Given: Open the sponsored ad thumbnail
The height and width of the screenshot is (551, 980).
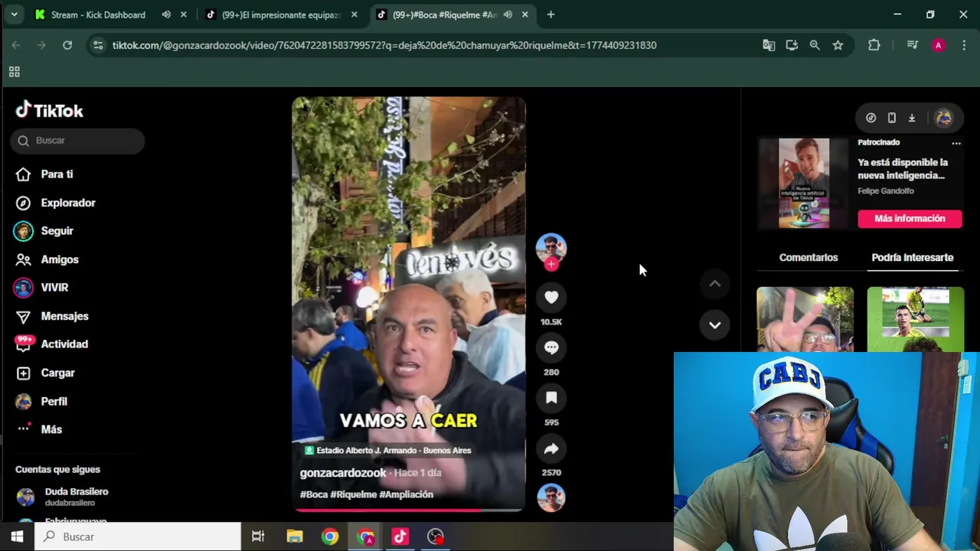Looking at the screenshot, I should [x=804, y=184].
